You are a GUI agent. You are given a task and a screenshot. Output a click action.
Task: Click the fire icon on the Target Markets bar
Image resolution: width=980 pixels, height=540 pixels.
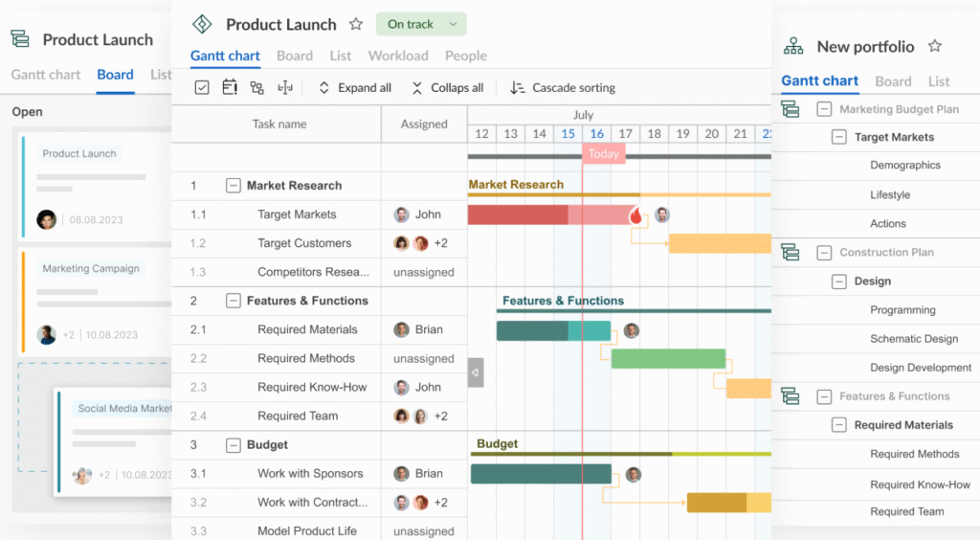coord(636,215)
